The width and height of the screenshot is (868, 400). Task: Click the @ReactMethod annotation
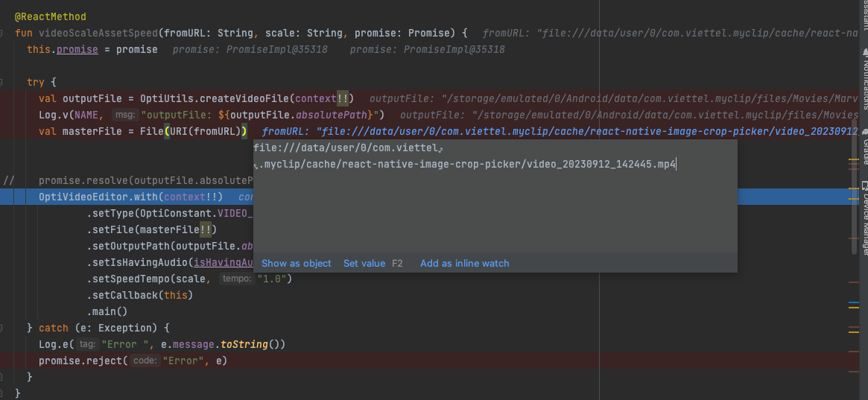pos(51,16)
